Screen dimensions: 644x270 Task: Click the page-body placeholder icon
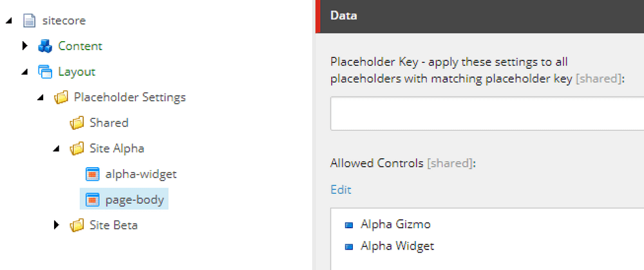point(93,200)
